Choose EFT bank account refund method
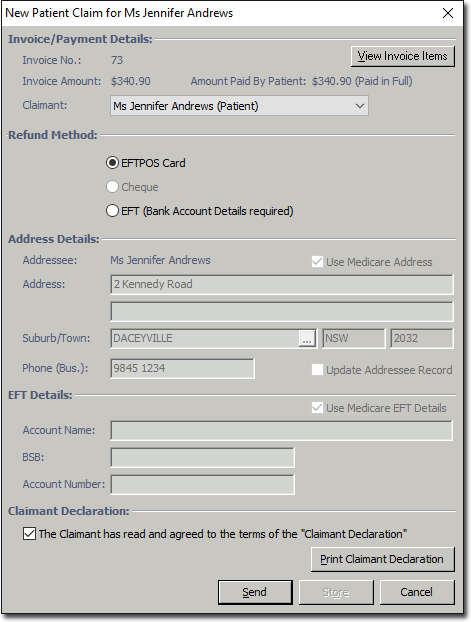This screenshot has width=471, height=622. (x=112, y=211)
